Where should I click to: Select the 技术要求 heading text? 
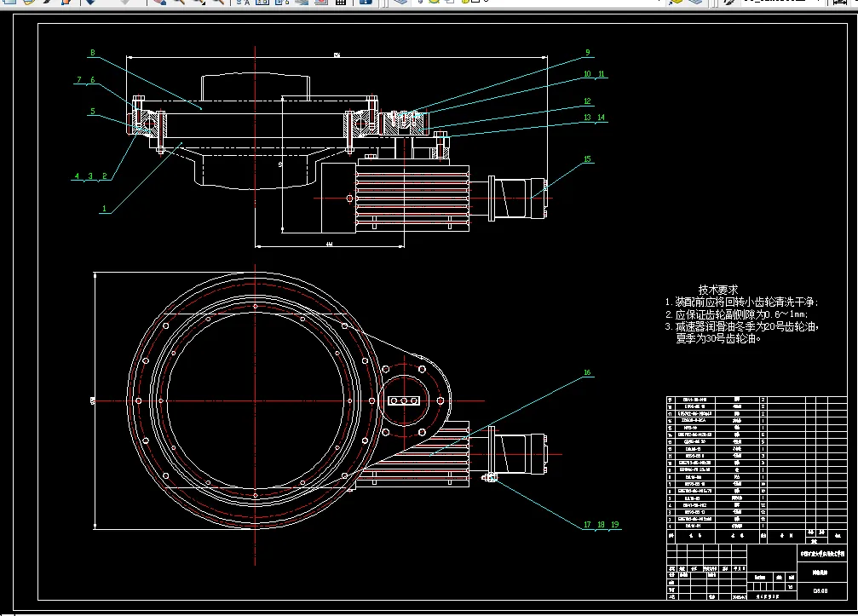pyautogui.click(x=718, y=290)
